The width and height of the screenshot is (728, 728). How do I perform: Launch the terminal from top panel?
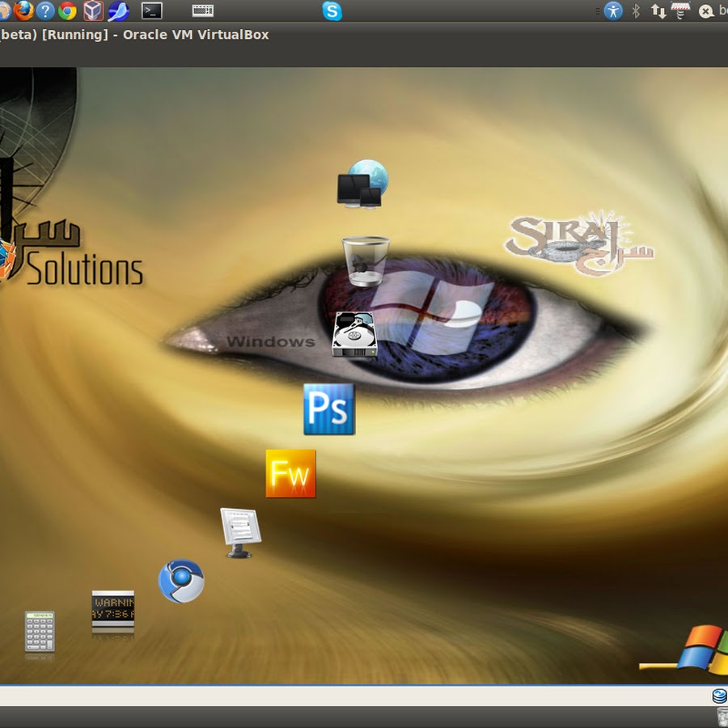point(151,11)
